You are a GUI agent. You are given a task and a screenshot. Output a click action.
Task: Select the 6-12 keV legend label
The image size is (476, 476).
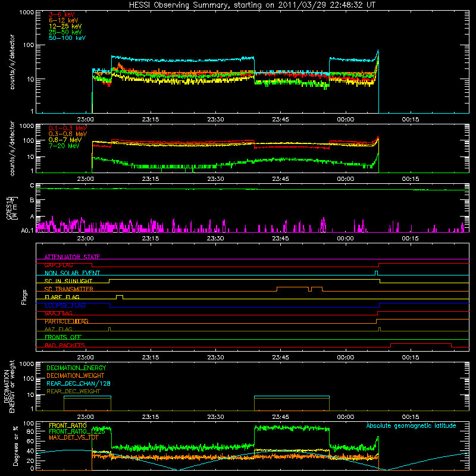coord(64,20)
